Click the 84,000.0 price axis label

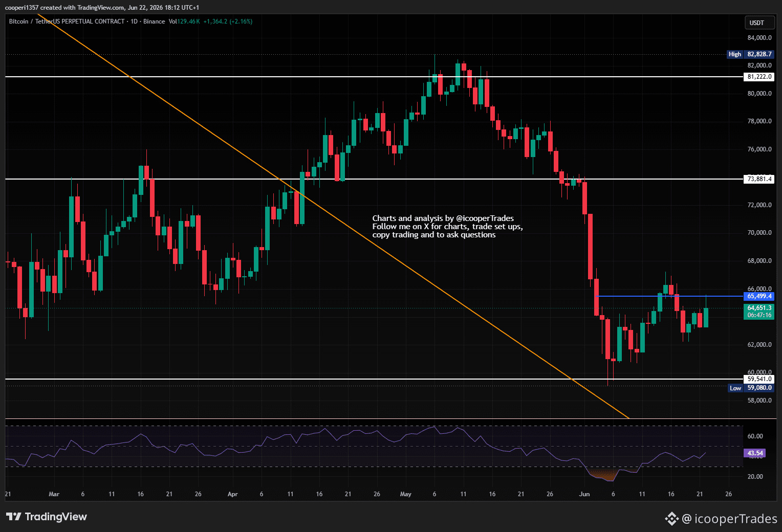coord(759,38)
